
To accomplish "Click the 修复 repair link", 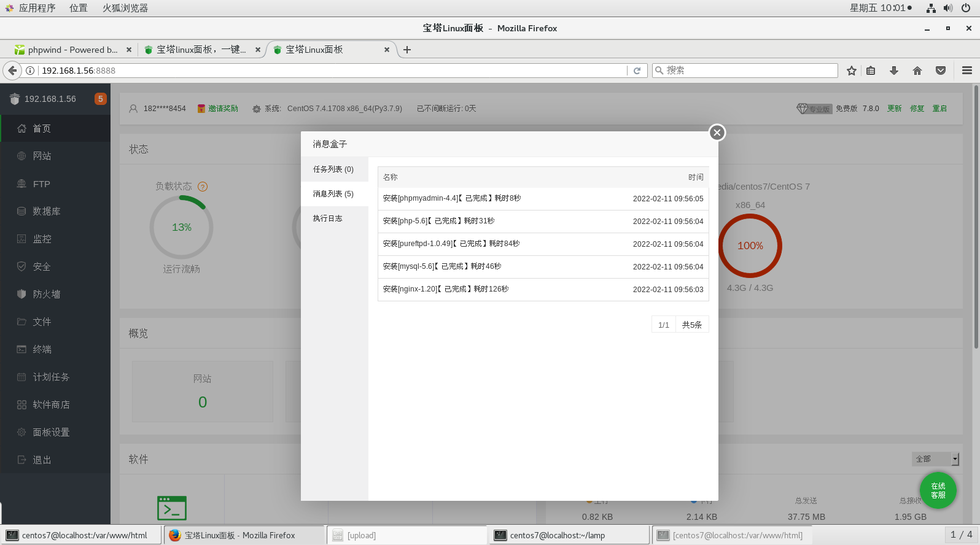I will (x=917, y=109).
